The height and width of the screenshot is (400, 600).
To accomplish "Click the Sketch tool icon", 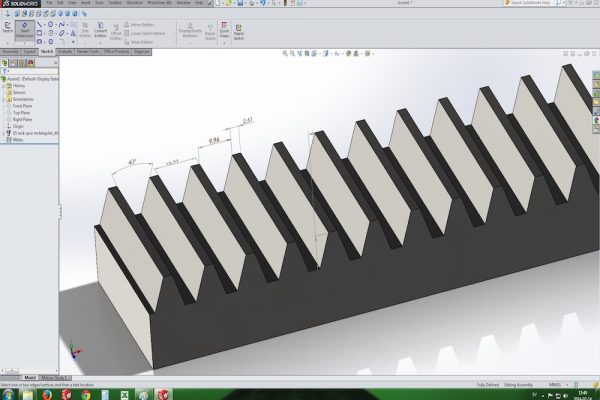I will 8,27.
